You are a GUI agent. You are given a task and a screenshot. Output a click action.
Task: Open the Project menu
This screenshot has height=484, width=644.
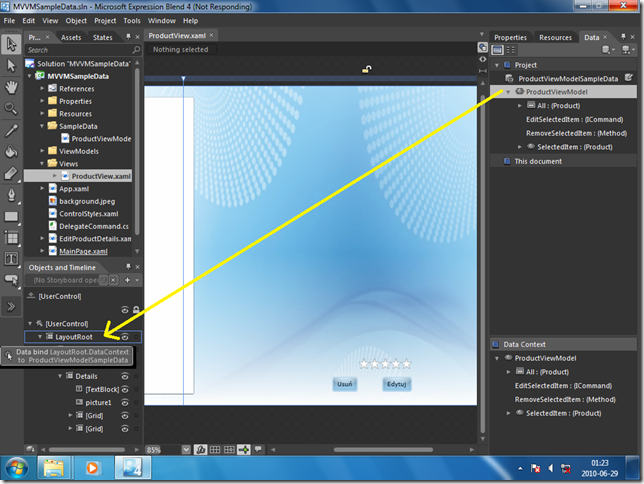click(x=105, y=21)
